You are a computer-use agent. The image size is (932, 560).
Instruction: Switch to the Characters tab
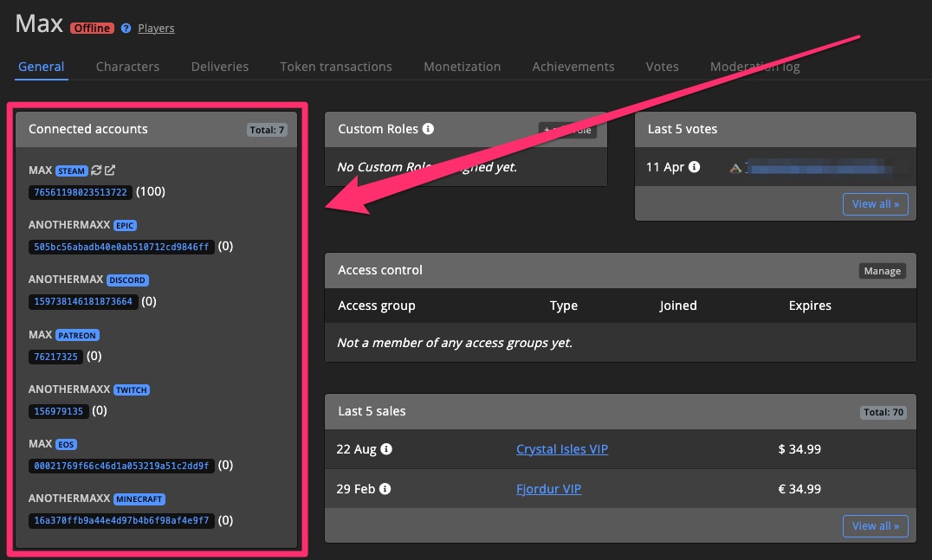(127, 67)
